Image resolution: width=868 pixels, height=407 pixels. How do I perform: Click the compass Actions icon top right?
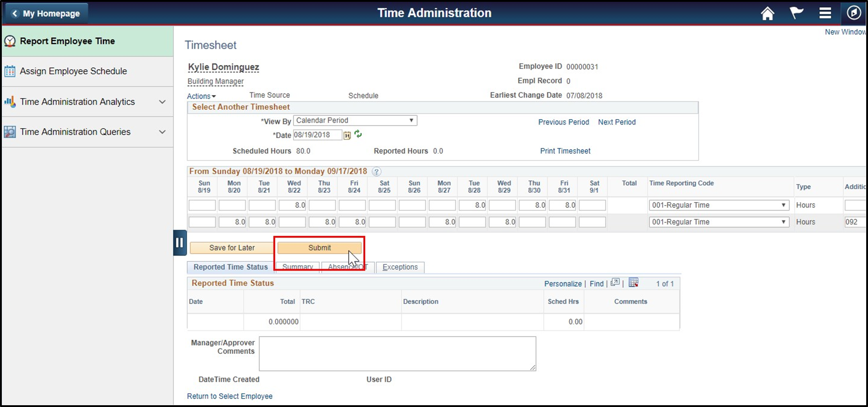(854, 13)
